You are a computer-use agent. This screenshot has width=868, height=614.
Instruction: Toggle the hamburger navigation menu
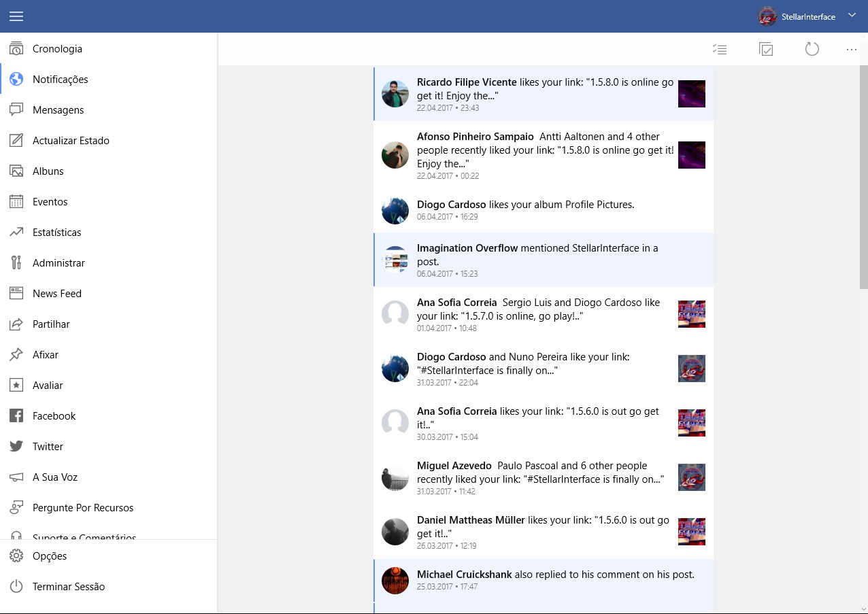point(16,16)
